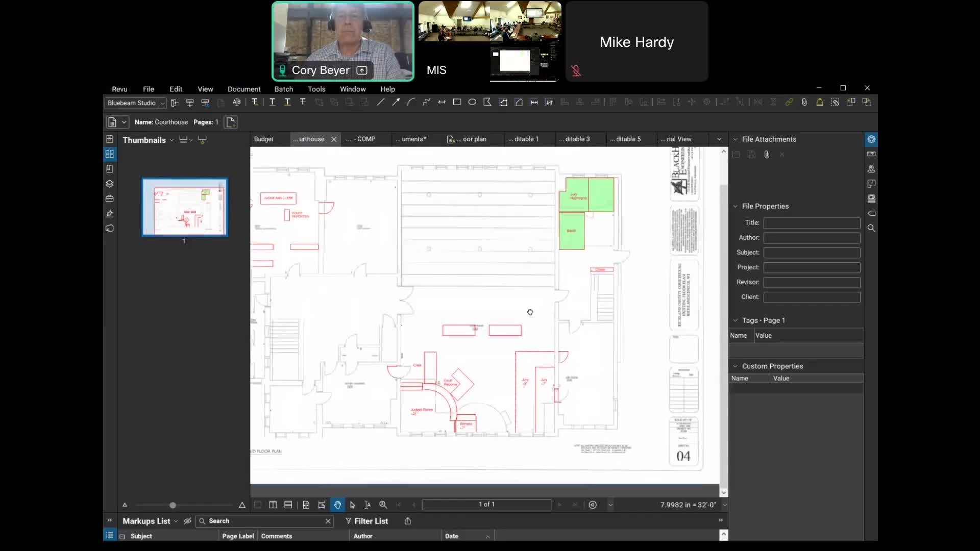
Task: Click the Zoom tool in bottom toolbar
Action: pos(383,505)
